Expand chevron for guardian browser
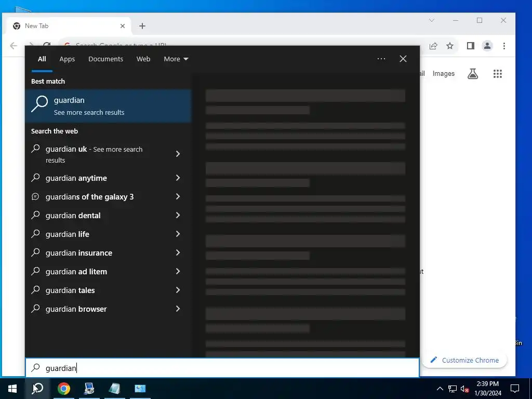 (178, 309)
